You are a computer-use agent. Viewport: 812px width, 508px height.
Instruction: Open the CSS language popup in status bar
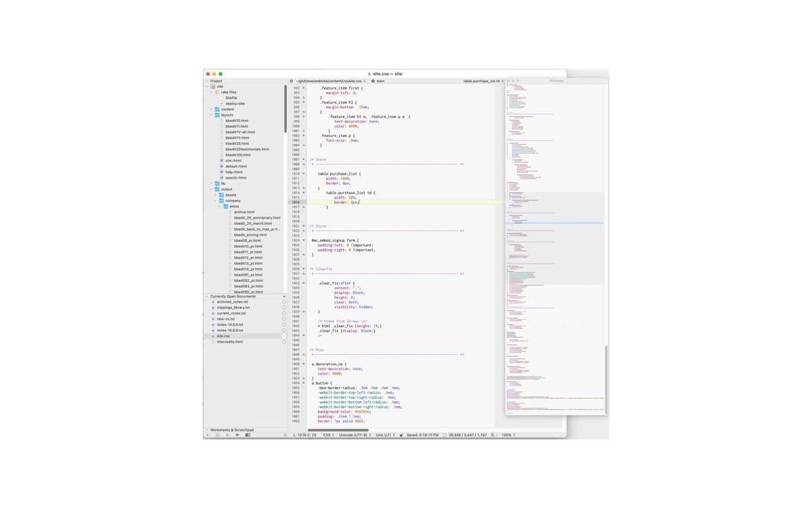328,435
